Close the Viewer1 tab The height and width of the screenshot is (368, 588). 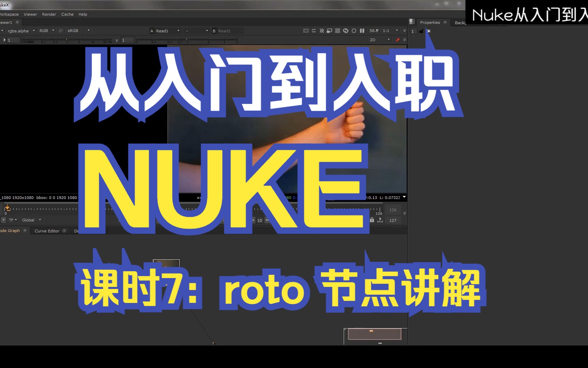pyautogui.click(x=17, y=22)
